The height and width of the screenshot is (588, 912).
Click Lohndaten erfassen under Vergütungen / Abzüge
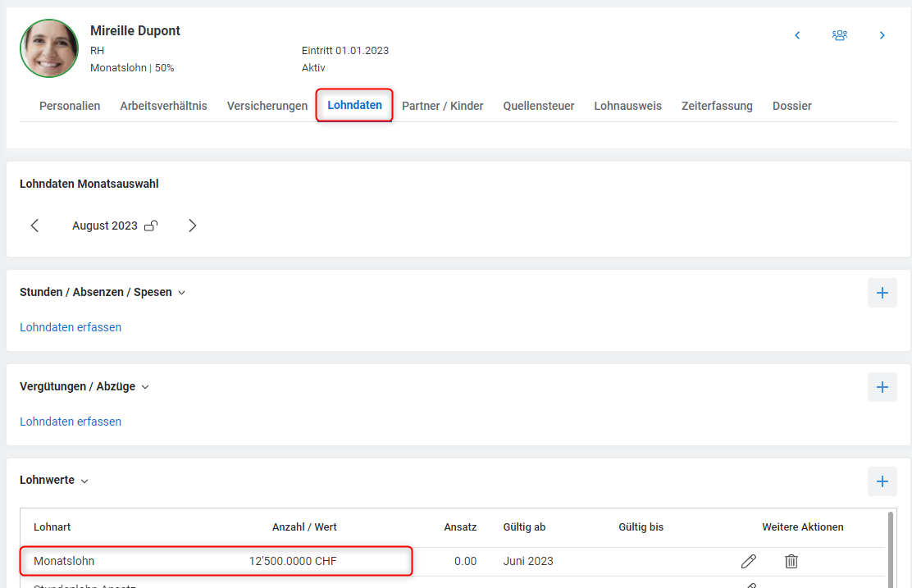[71, 422]
